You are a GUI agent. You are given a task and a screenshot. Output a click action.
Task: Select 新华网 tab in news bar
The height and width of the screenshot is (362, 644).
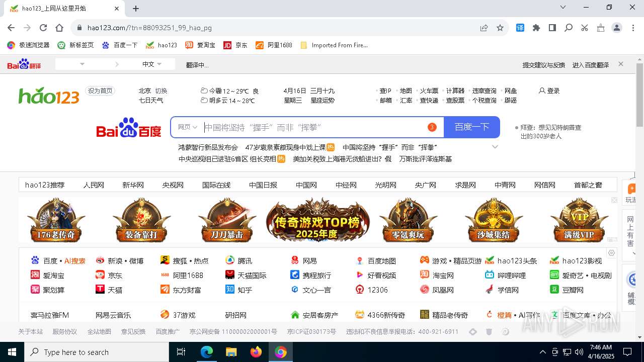pos(133,185)
